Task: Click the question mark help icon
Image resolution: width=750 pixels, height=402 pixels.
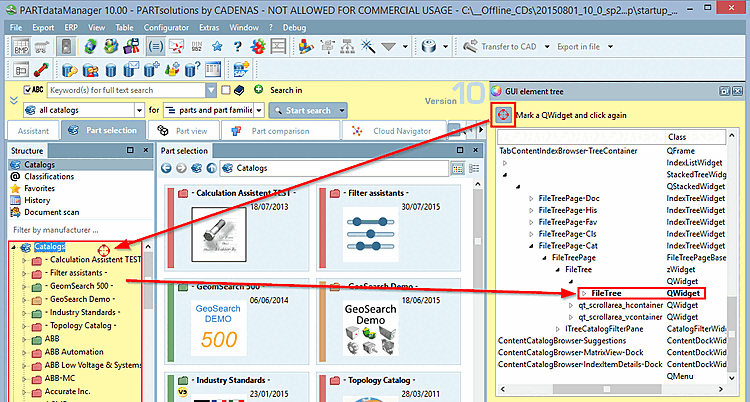Action: 237,46
